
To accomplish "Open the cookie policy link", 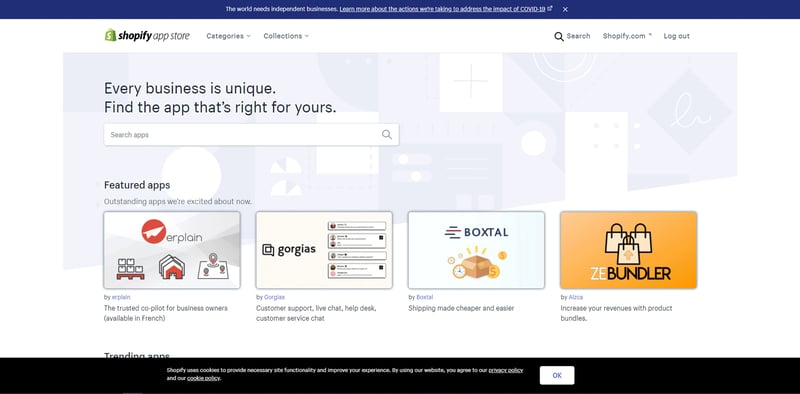I will [x=203, y=378].
